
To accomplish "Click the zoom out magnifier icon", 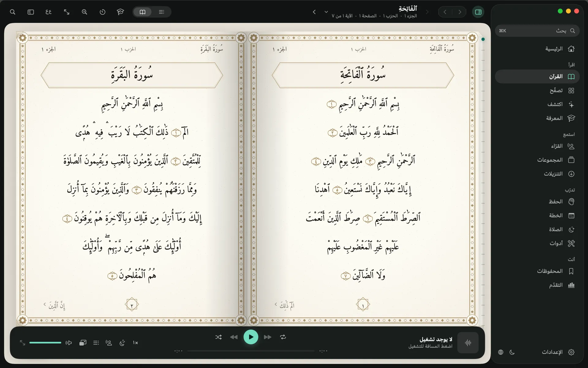I will [85, 12].
